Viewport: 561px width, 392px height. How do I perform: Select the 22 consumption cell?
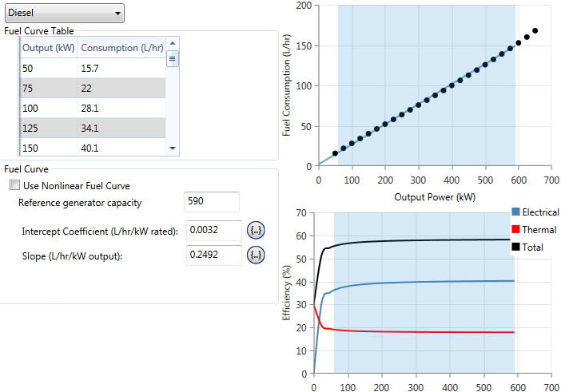(x=121, y=88)
